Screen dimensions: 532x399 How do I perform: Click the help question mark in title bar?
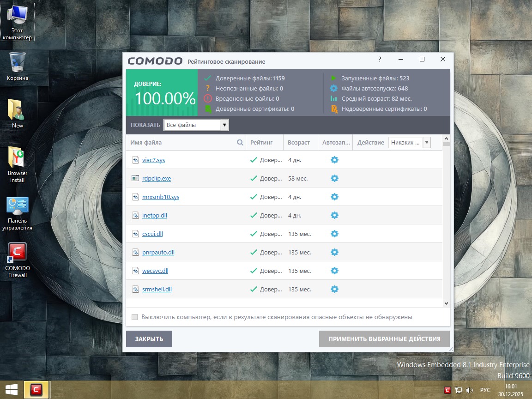pyautogui.click(x=380, y=60)
